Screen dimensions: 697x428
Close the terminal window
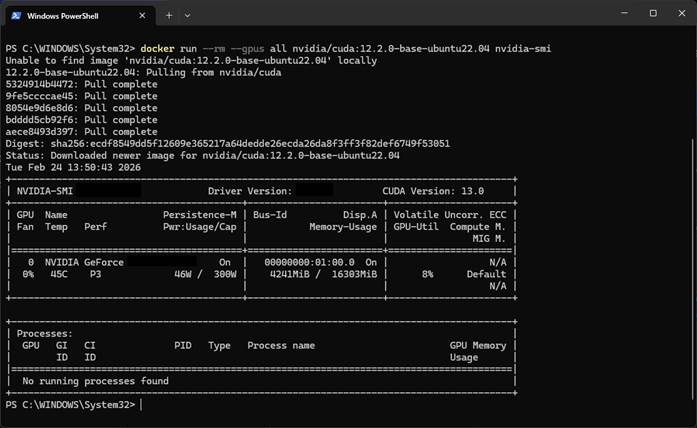[682, 14]
